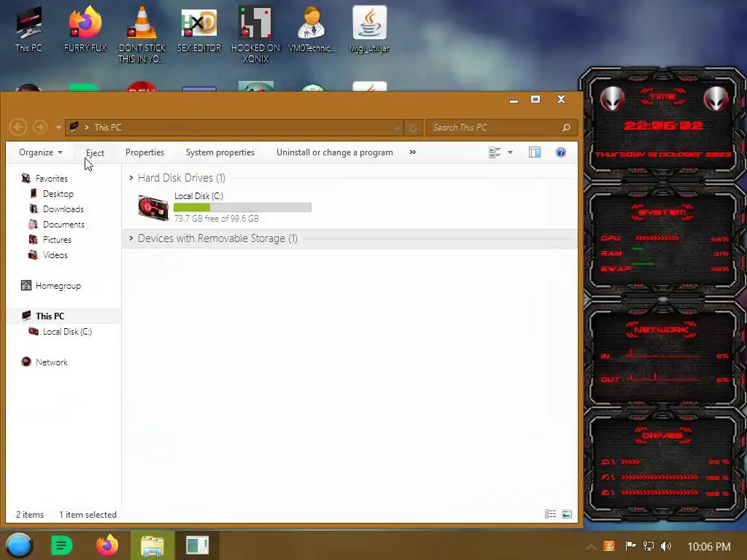Select Network in navigation pane
This screenshot has height=560, width=747.
[52, 362]
